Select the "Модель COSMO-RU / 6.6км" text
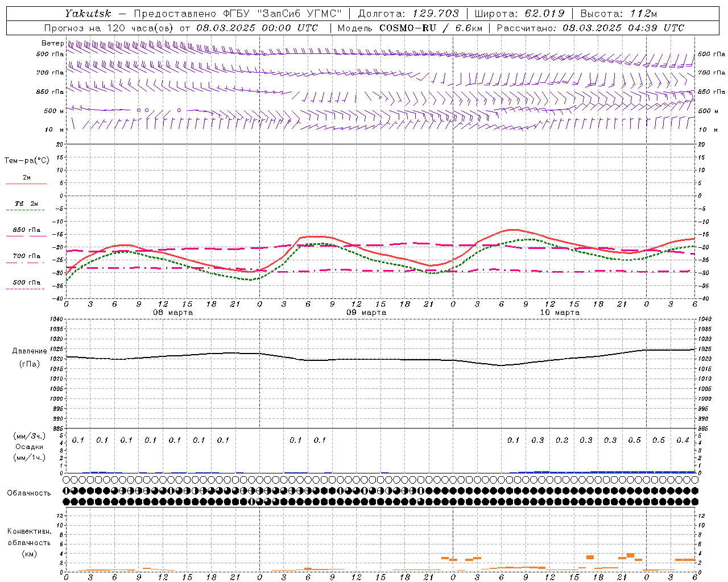Screen dimensions: 728x582 pos(410,28)
